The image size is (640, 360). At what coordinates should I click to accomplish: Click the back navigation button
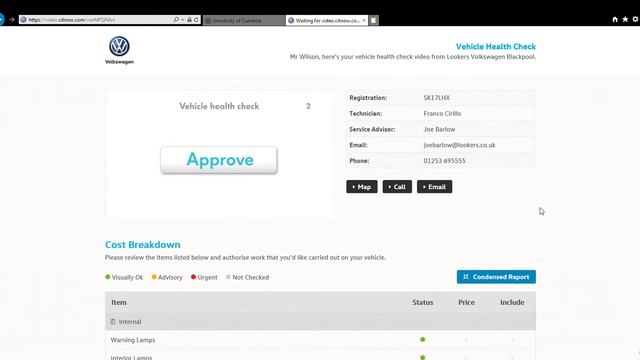click(1, 20)
